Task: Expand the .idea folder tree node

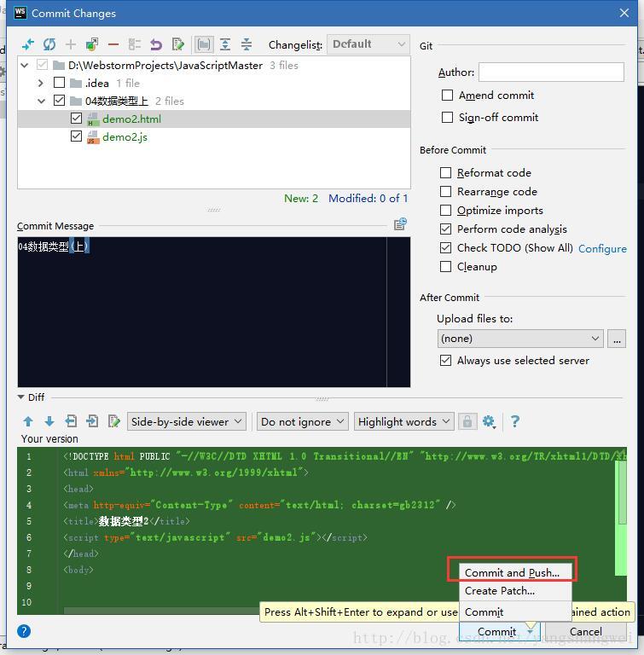Action: point(41,83)
